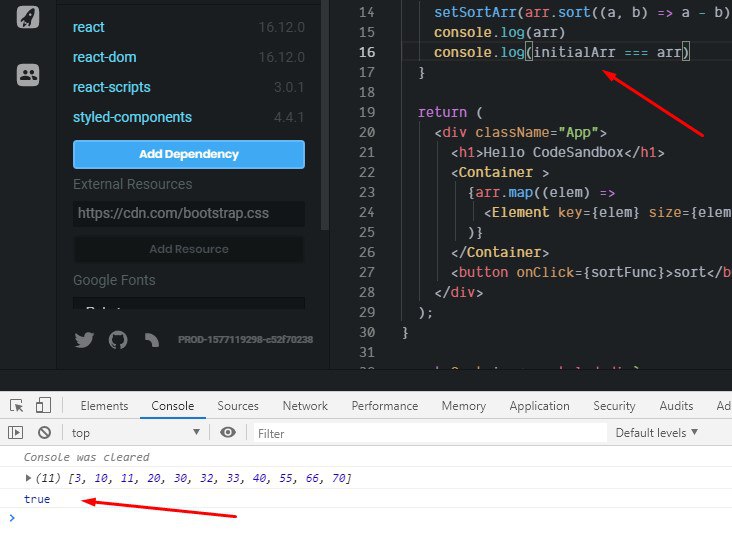Switch to the Performance tab

(385, 406)
